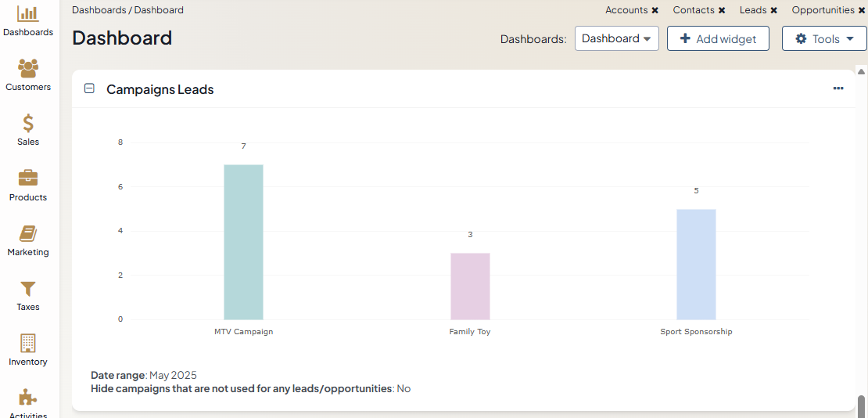
Task: Close the Contacts pinned tab
Action: coord(722,11)
